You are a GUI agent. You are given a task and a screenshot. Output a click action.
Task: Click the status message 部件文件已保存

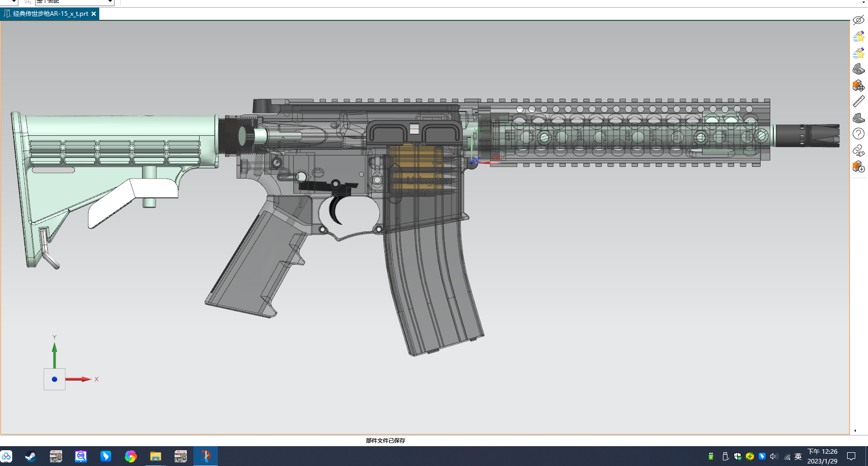[x=385, y=441]
